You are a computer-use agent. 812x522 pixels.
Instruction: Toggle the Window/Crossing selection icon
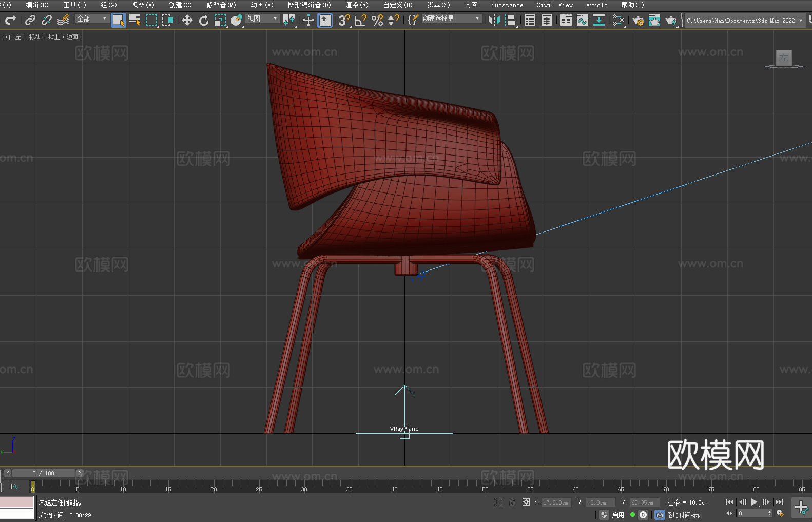[x=168, y=20]
